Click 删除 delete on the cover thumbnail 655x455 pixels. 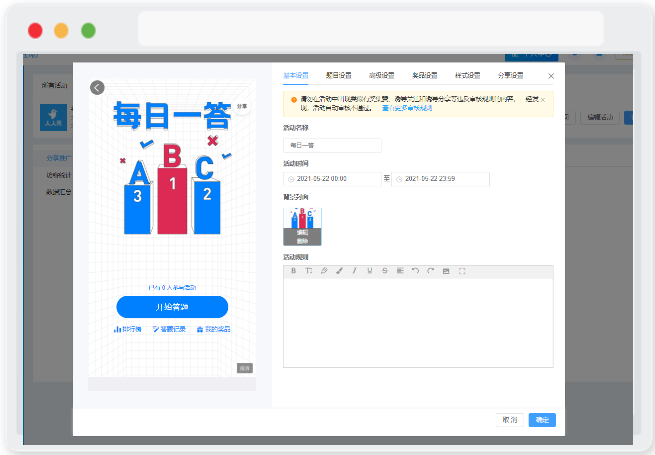point(302,241)
